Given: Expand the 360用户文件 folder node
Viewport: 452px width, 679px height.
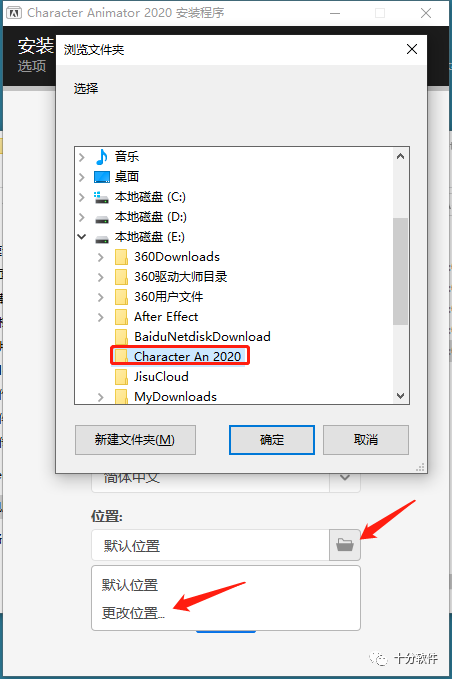Looking at the screenshot, I should click(100, 297).
